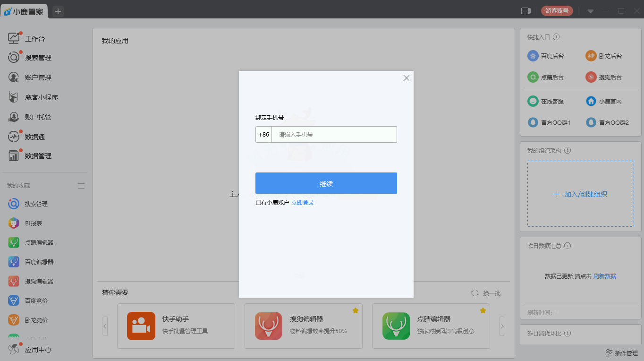Add a new tab with the plus button
Screen dimensions: 644x361
pos(58,11)
